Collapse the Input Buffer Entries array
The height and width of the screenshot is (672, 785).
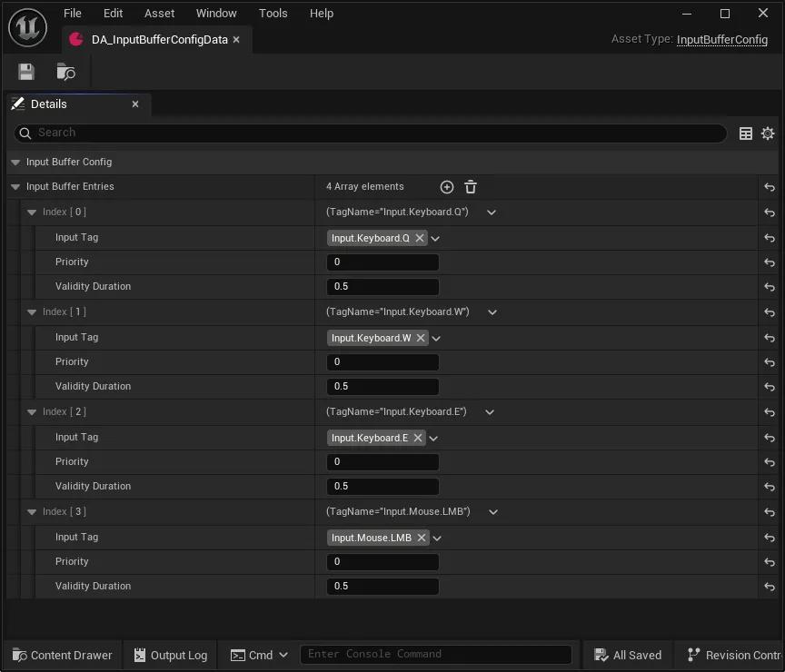[x=15, y=187]
